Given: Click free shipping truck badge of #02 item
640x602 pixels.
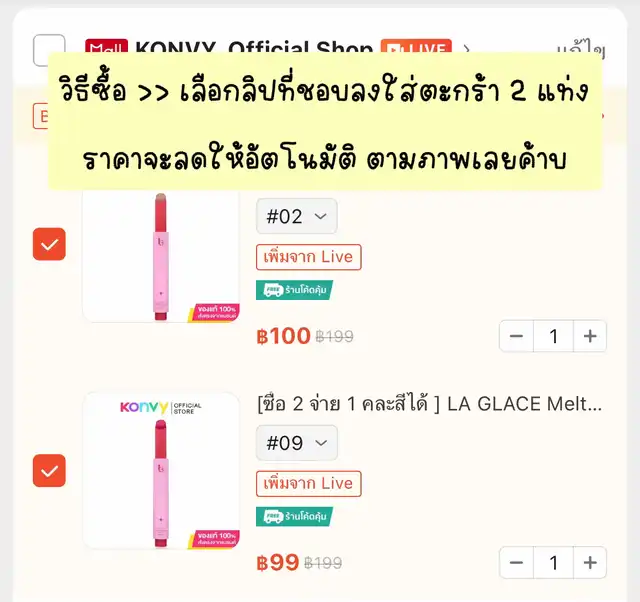Looking at the screenshot, I should 294,290.
